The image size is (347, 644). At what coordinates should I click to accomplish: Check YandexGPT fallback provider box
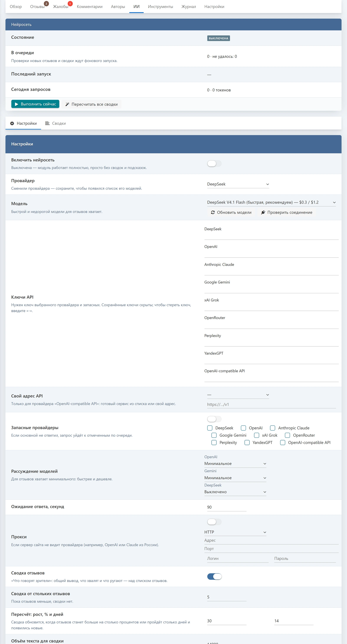coord(247,443)
